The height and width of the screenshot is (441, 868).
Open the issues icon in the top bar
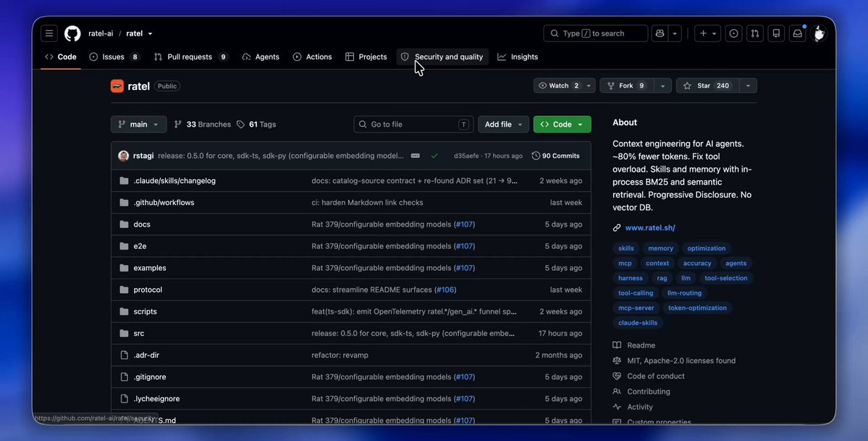[x=733, y=33]
